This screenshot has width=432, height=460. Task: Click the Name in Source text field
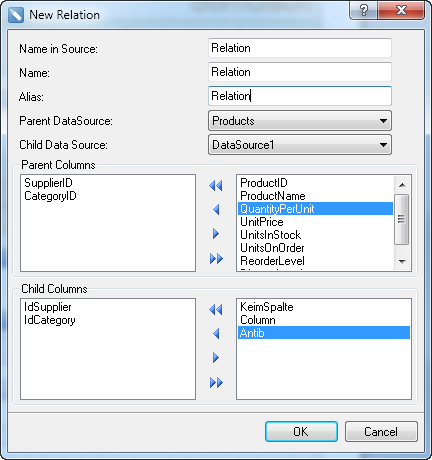pos(300,48)
